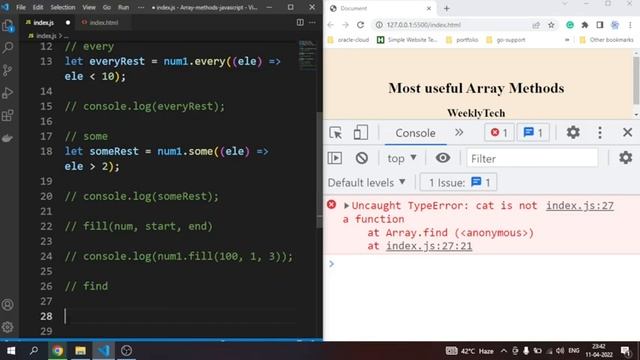Bookmark this page with the star
The width and height of the screenshot is (640, 360).
551,25
